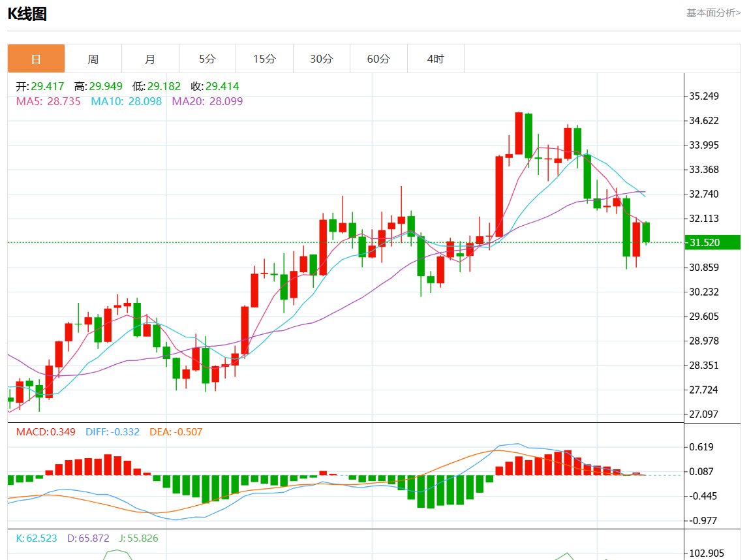
Task: Click the K: 62.523 KDJ value
Action: 37,538
